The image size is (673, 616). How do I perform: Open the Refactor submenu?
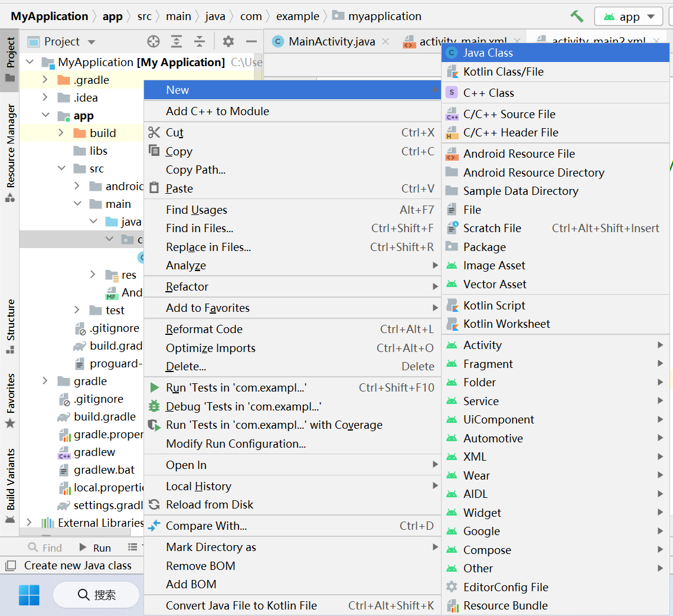292,287
